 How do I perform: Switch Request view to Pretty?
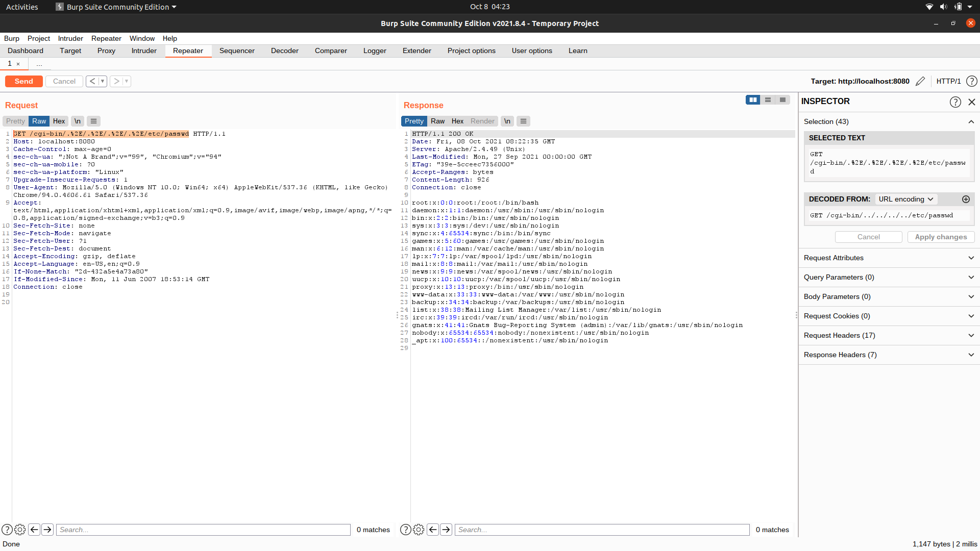tap(15, 121)
